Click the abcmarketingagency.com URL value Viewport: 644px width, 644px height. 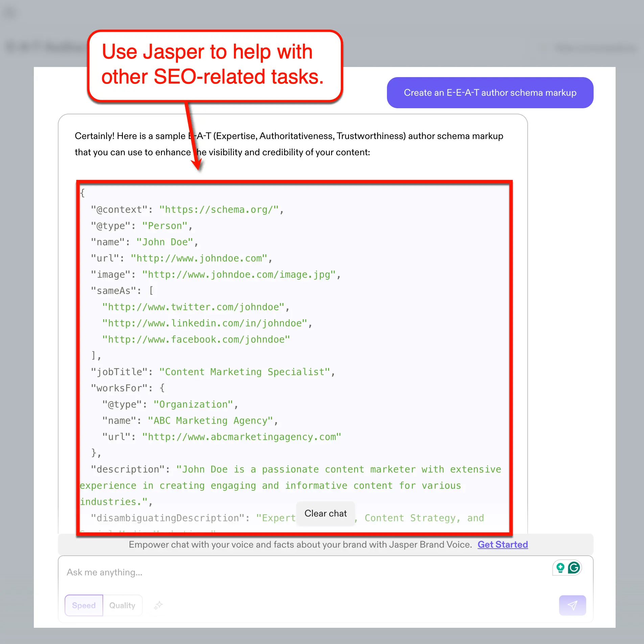click(x=241, y=437)
